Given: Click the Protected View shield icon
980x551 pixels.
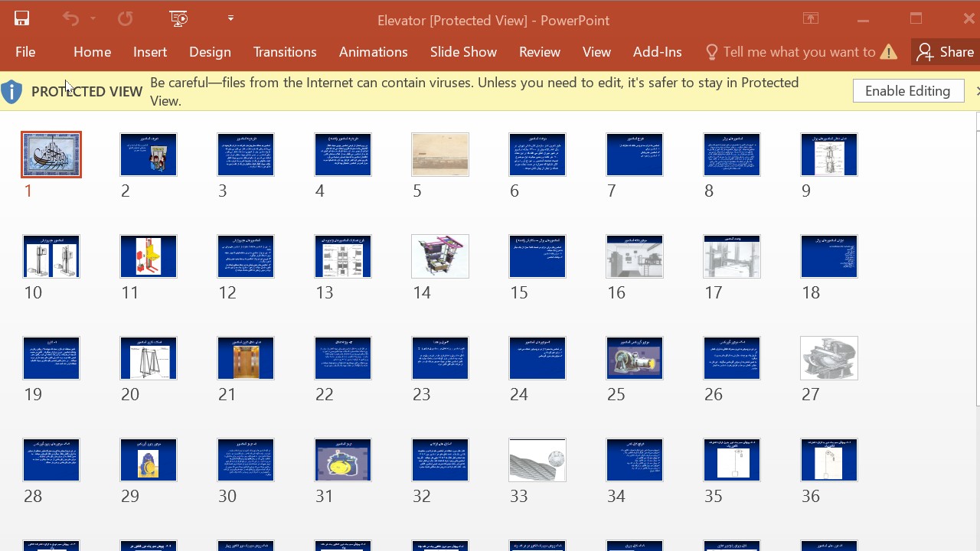Looking at the screenshot, I should point(11,92).
